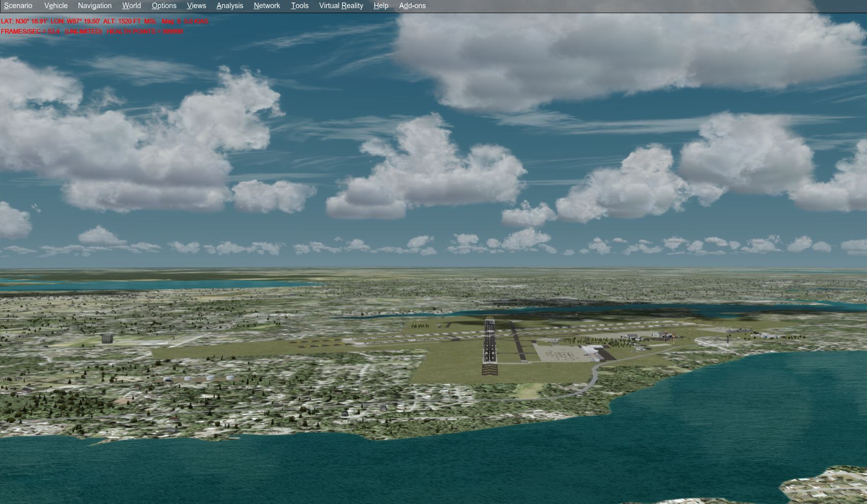Open the Analysis menu
Screen dimensions: 867x504
(229, 6)
